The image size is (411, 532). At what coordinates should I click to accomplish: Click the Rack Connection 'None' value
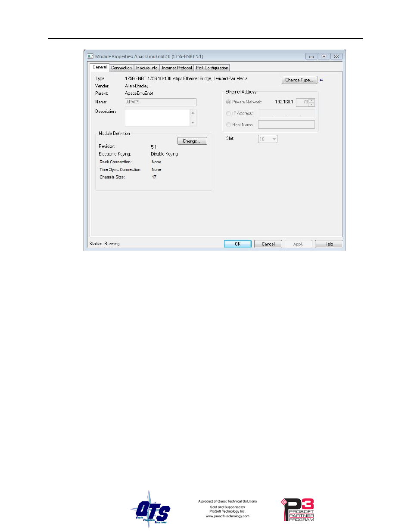156,162
